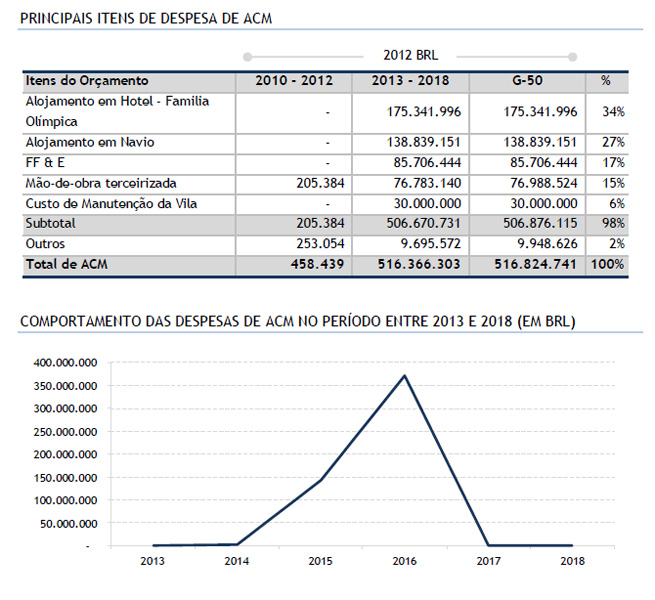Click the 9.695.572 value

point(431,244)
